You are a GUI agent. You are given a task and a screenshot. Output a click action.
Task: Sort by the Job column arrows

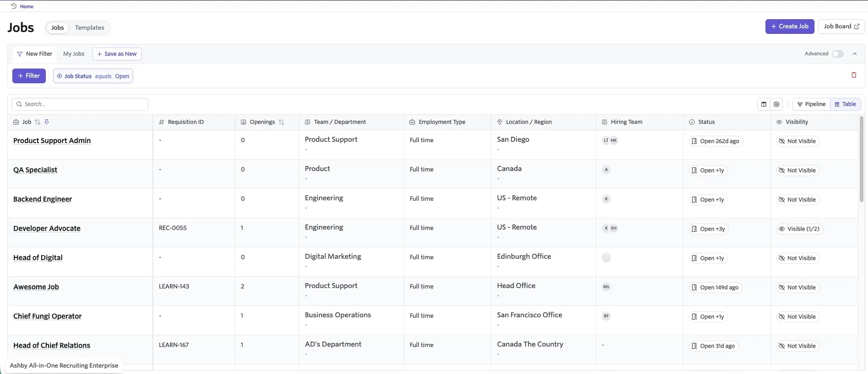(38, 122)
